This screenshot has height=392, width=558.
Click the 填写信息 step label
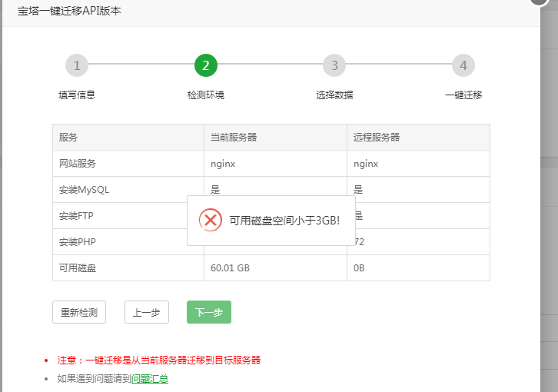coord(77,95)
